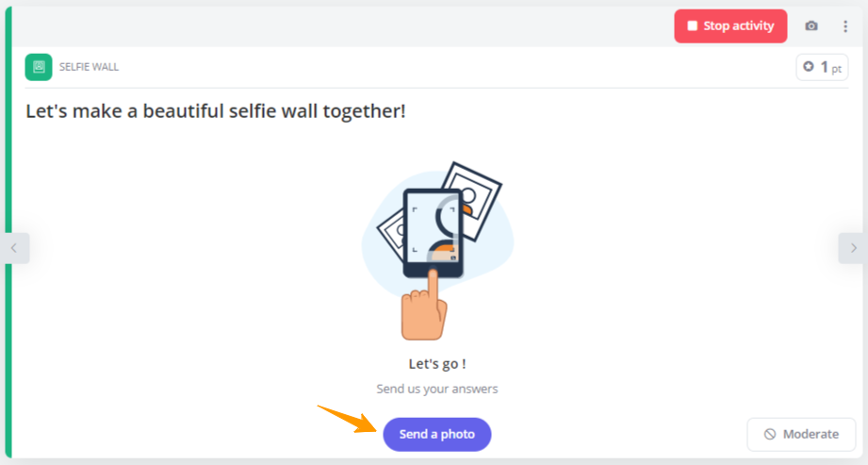This screenshot has height=465, width=868.
Task: Click the tilted photo frame behind the phone
Action: click(x=474, y=198)
